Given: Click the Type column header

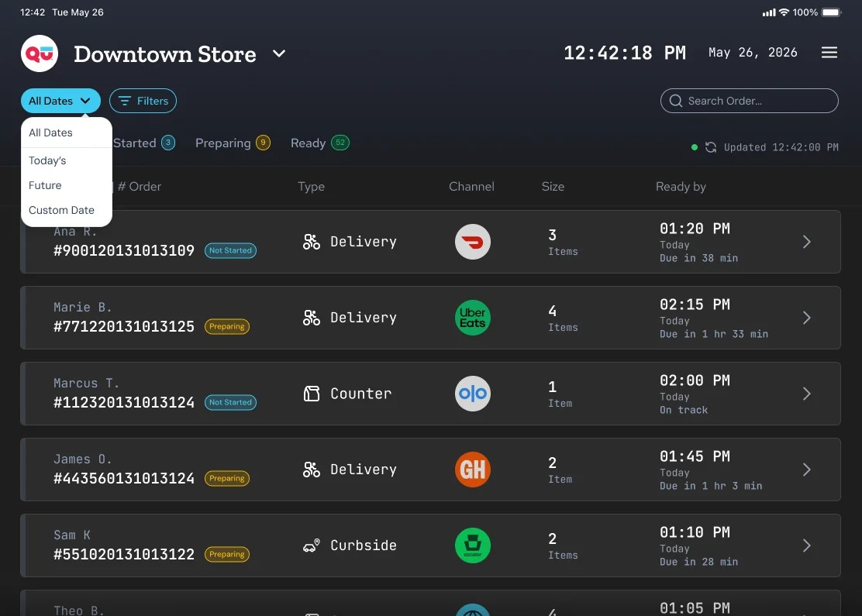Looking at the screenshot, I should coord(311,186).
